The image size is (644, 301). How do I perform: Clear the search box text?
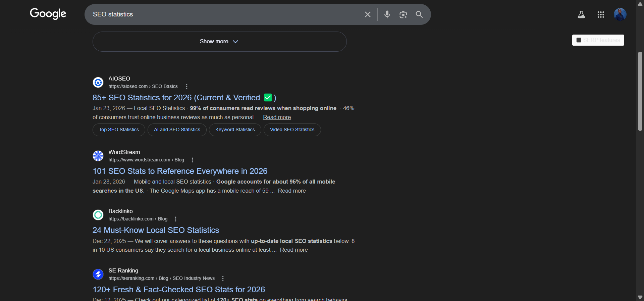(x=368, y=14)
